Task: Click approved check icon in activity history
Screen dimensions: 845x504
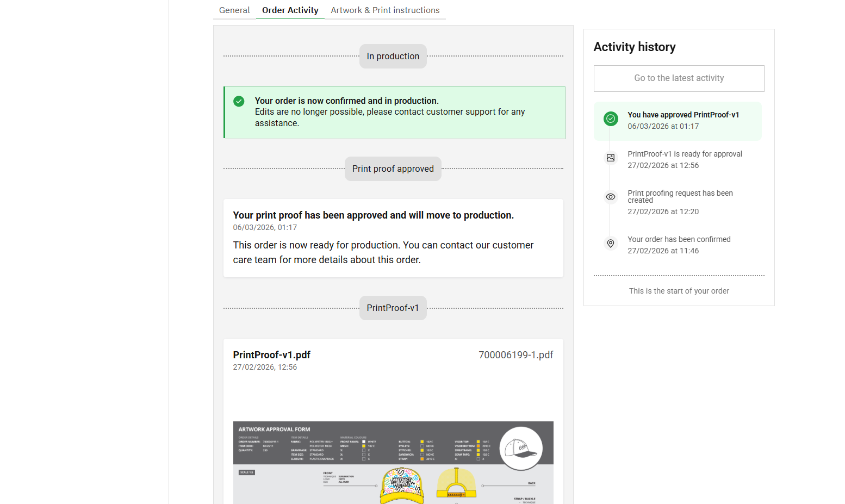Action: tap(611, 119)
